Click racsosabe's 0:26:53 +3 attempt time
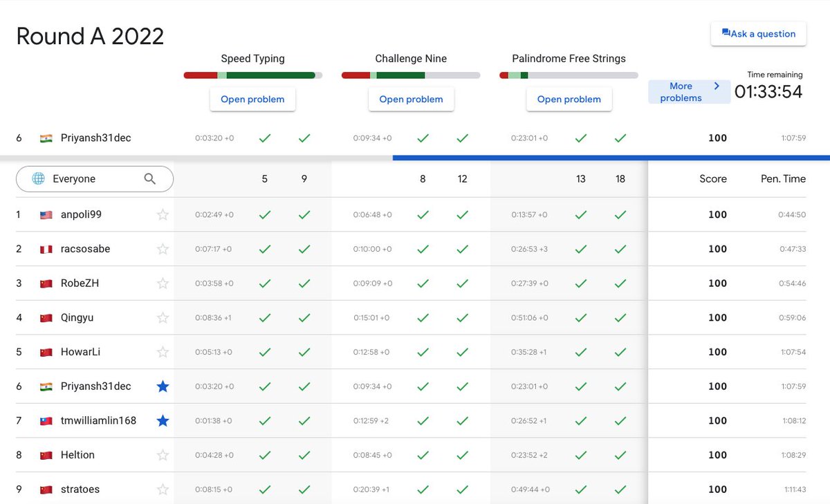The image size is (830, 504). point(530,249)
